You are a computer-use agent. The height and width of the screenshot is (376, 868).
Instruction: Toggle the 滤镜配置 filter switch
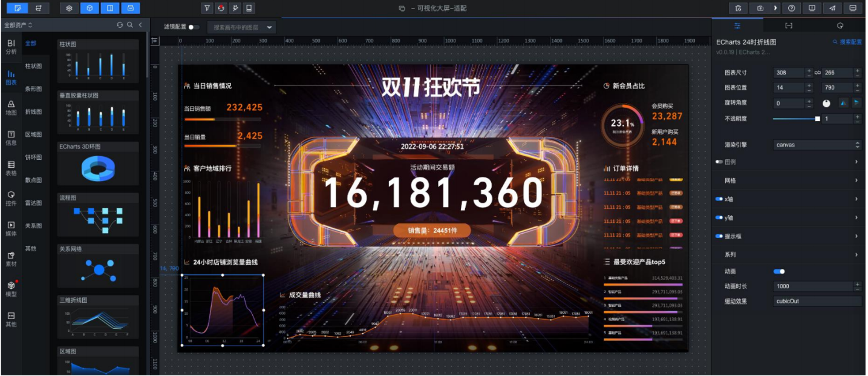[x=194, y=27]
